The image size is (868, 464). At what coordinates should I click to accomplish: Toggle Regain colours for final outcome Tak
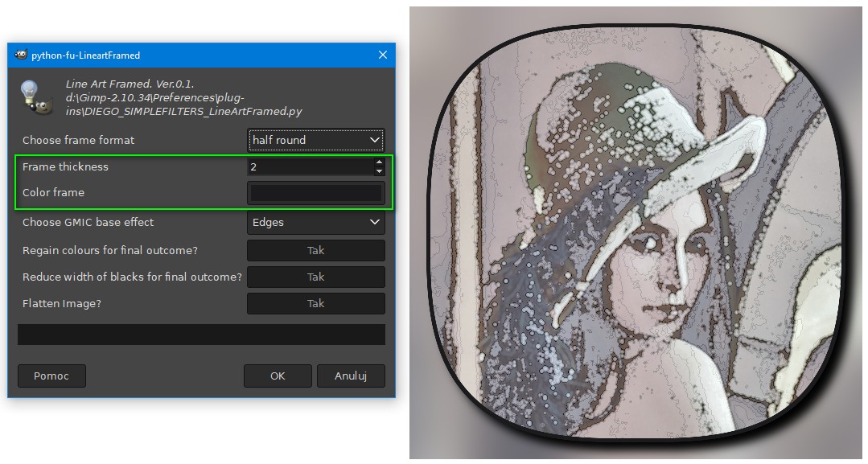point(315,250)
